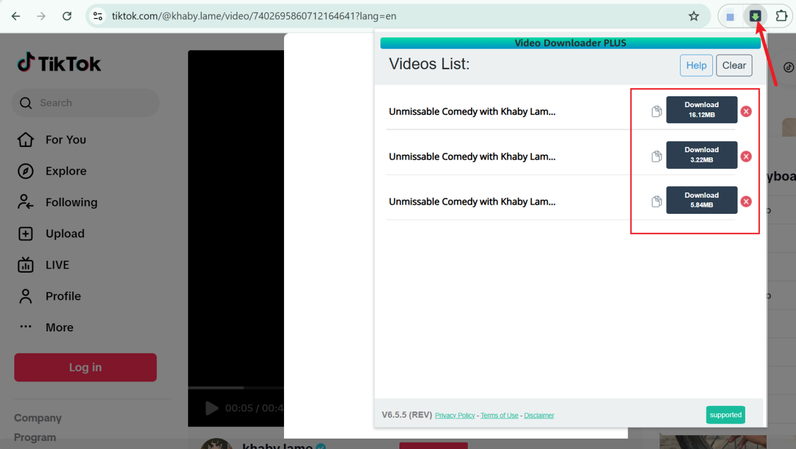Image resolution: width=796 pixels, height=449 pixels.
Task: Download the 3.22MB video
Action: (702, 155)
